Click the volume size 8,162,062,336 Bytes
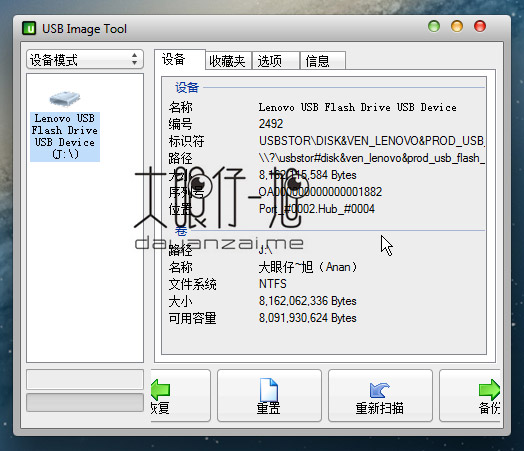 [x=307, y=301]
